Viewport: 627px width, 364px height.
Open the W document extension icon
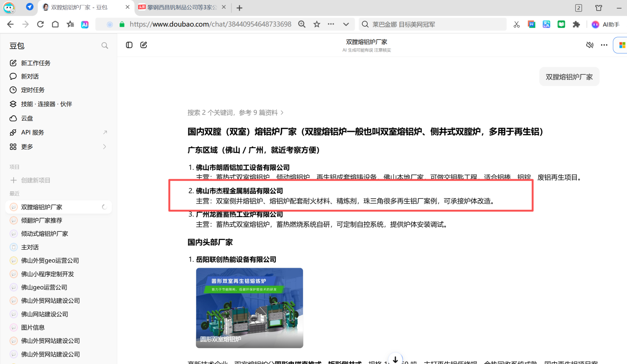532,24
